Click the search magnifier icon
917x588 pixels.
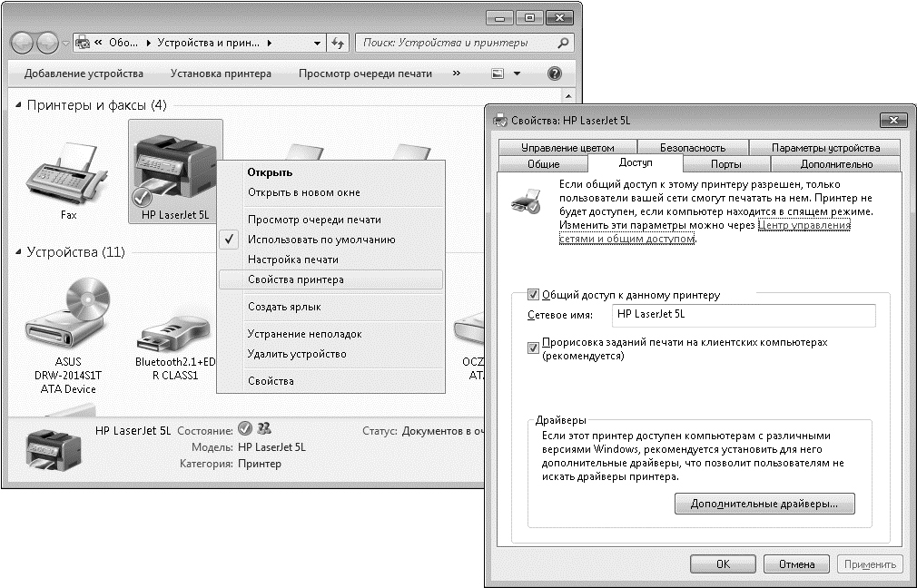click(x=563, y=43)
